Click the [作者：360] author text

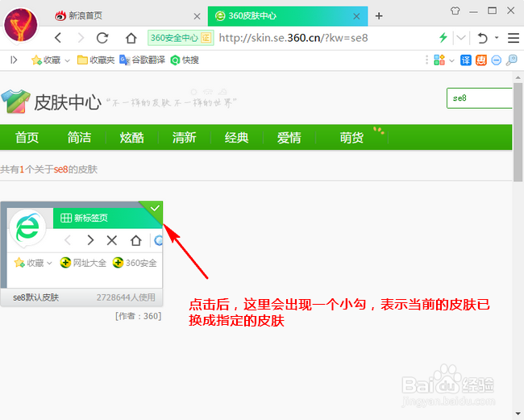(x=139, y=316)
